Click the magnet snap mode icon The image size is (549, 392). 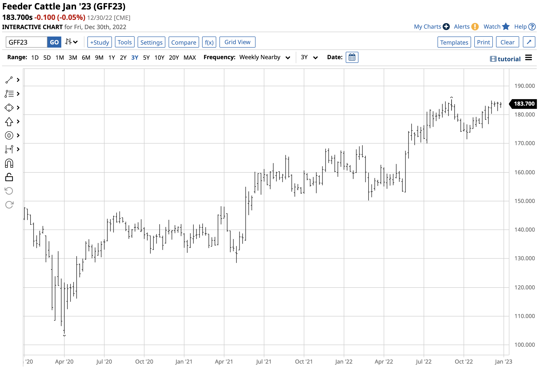9,164
